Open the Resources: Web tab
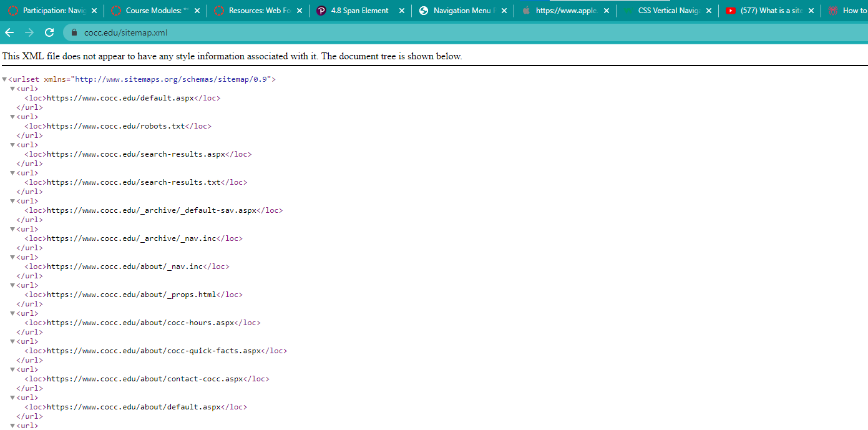The image size is (868, 430). pos(256,11)
